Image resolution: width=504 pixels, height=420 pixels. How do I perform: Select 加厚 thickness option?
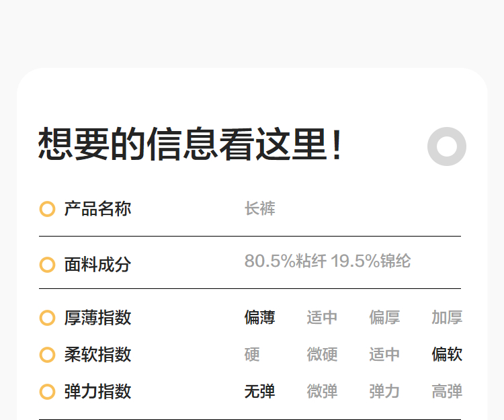[447, 318]
